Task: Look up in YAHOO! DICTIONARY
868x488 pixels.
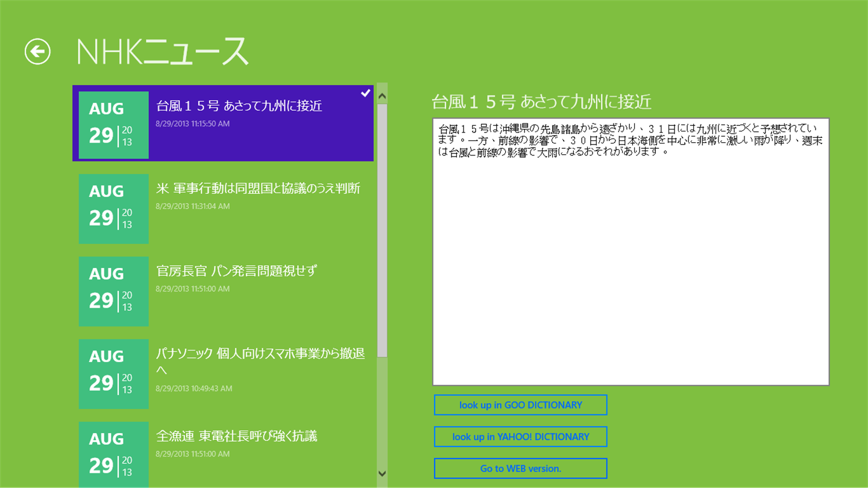Action: pos(520,437)
